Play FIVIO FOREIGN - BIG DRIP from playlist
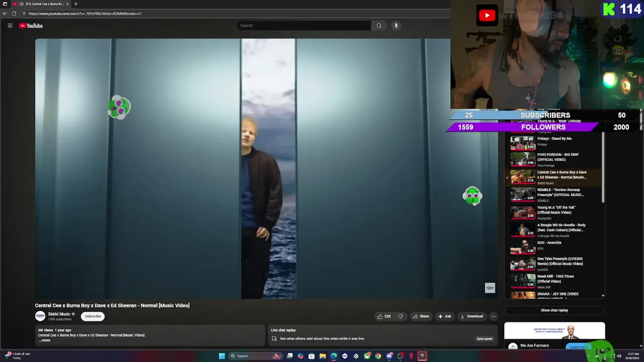The image size is (644, 362). click(x=553, y=159)
